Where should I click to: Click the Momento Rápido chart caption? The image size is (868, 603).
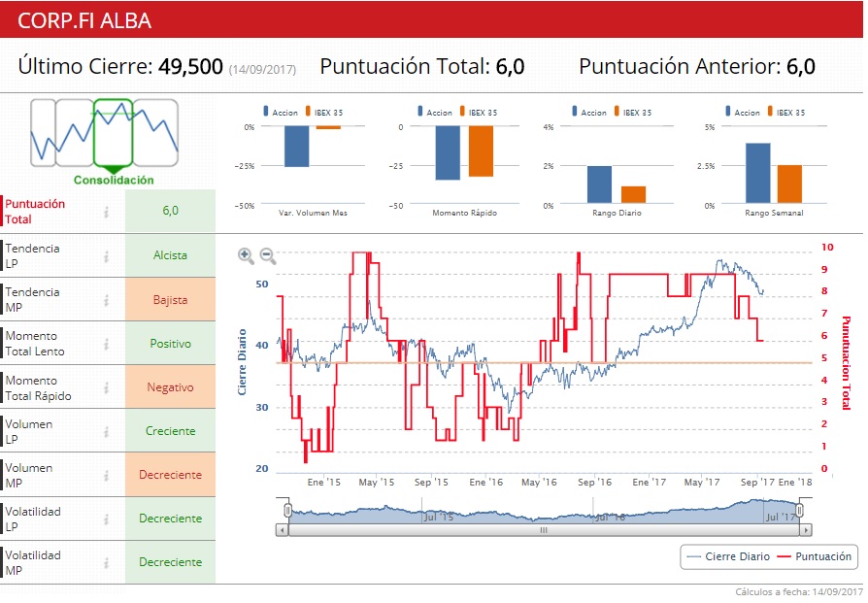pyautogui.click(x=464, y=213)
